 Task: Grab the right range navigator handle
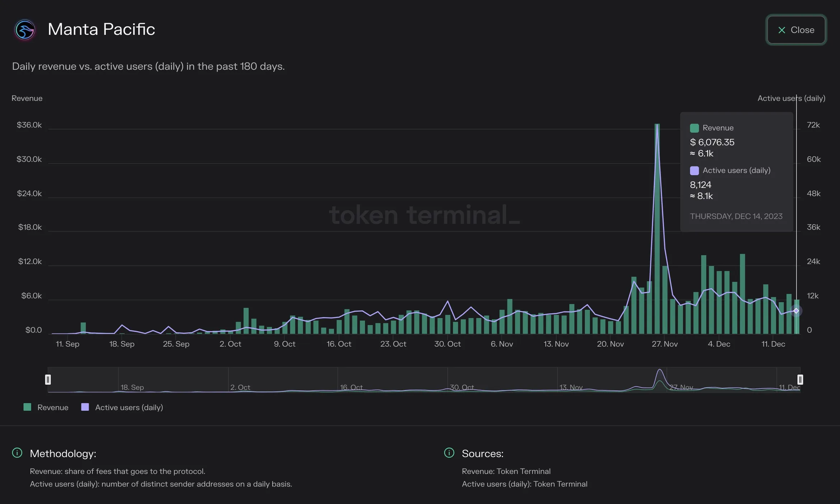[x=800, y=380]
